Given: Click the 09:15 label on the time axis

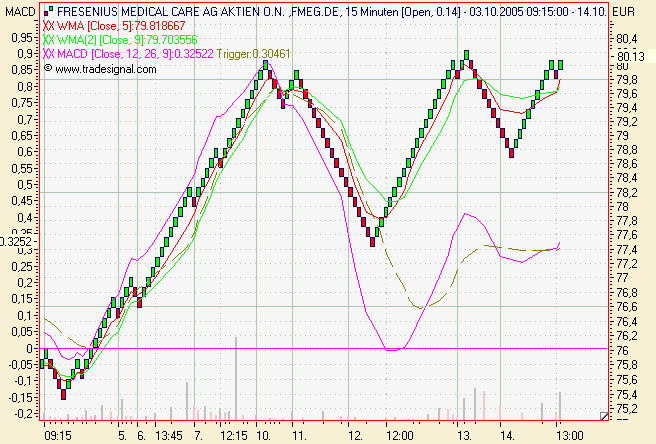Looking at the screenshot, I should pos(58,436).
